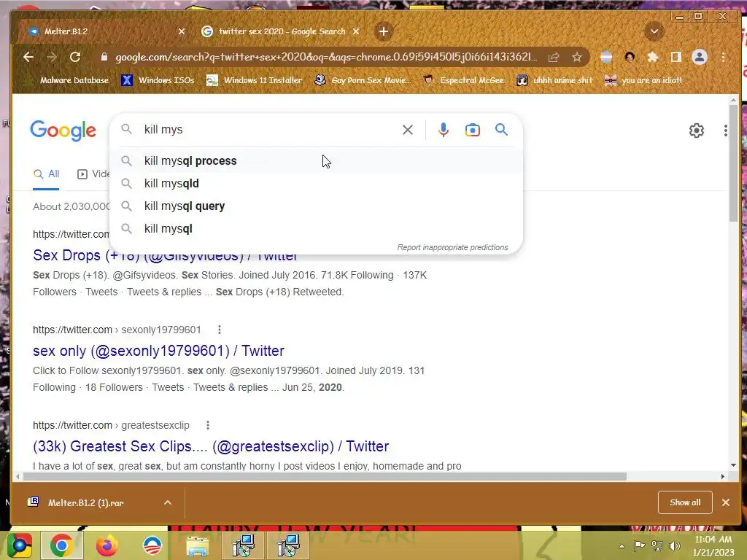Open you are an idiot! bookmark
This screenshot has height=560, width=747.
click(x=643, y=80)
